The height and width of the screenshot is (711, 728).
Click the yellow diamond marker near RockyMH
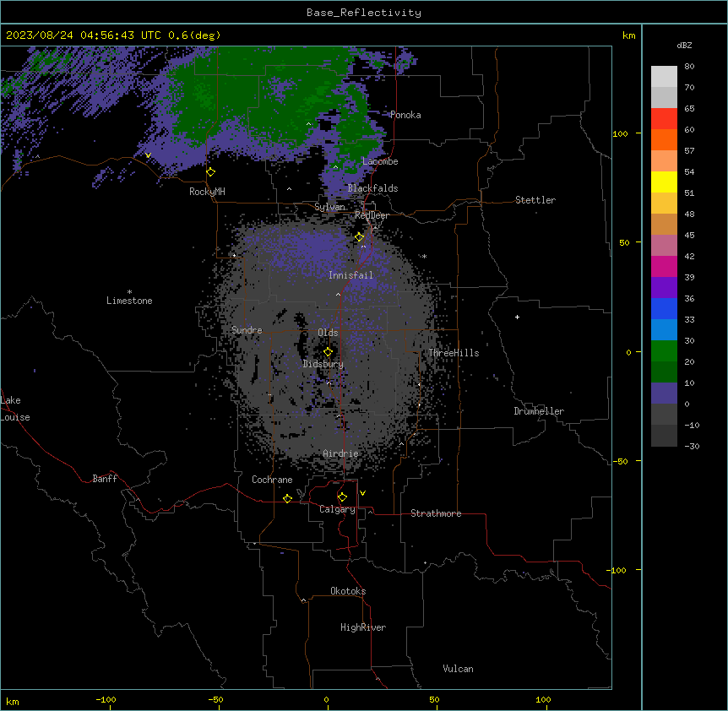coord(211,172)
